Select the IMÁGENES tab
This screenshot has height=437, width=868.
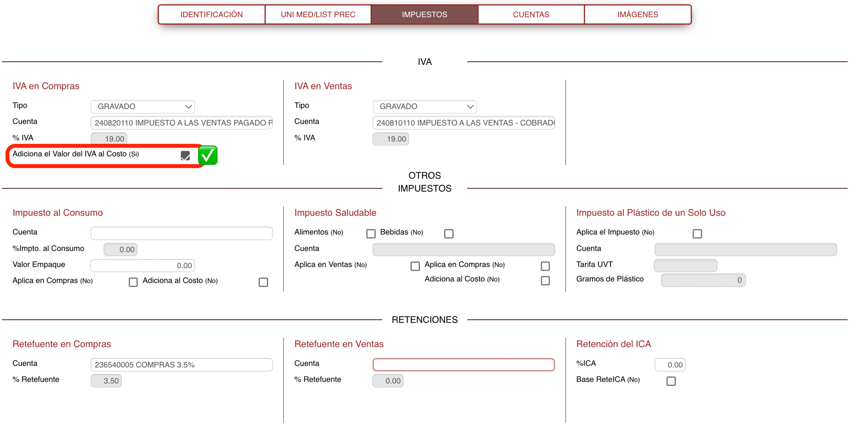(638, 15)
